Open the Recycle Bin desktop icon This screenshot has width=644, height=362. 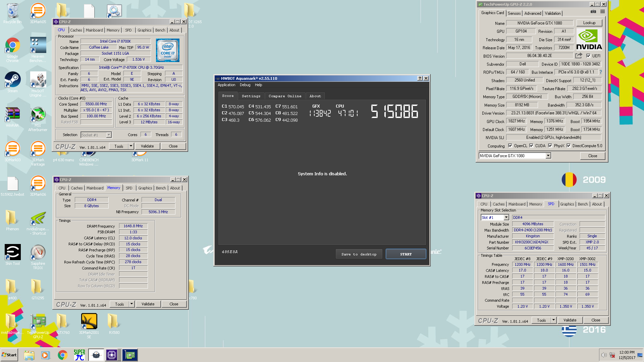[x=12, y=13]
